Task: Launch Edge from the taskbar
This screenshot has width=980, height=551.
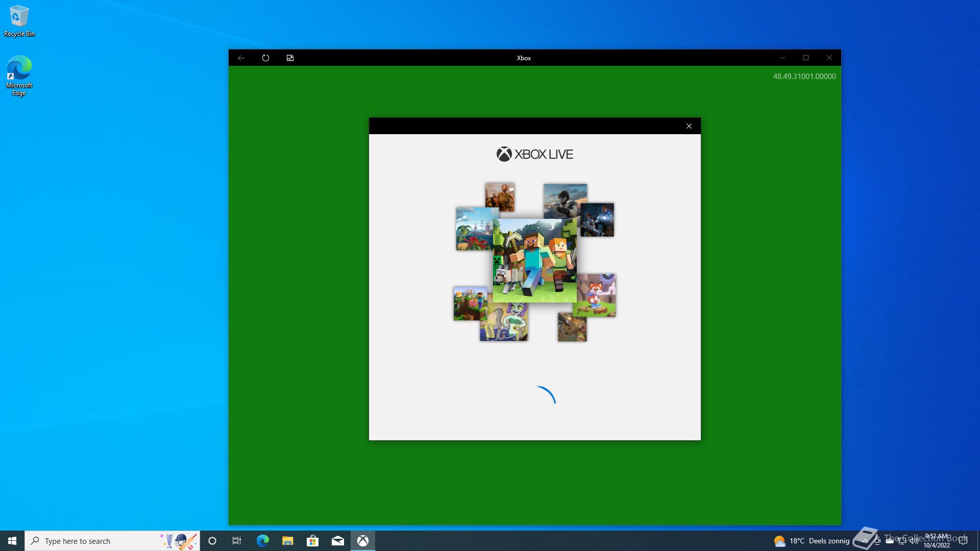Action: tap(262, 541)
